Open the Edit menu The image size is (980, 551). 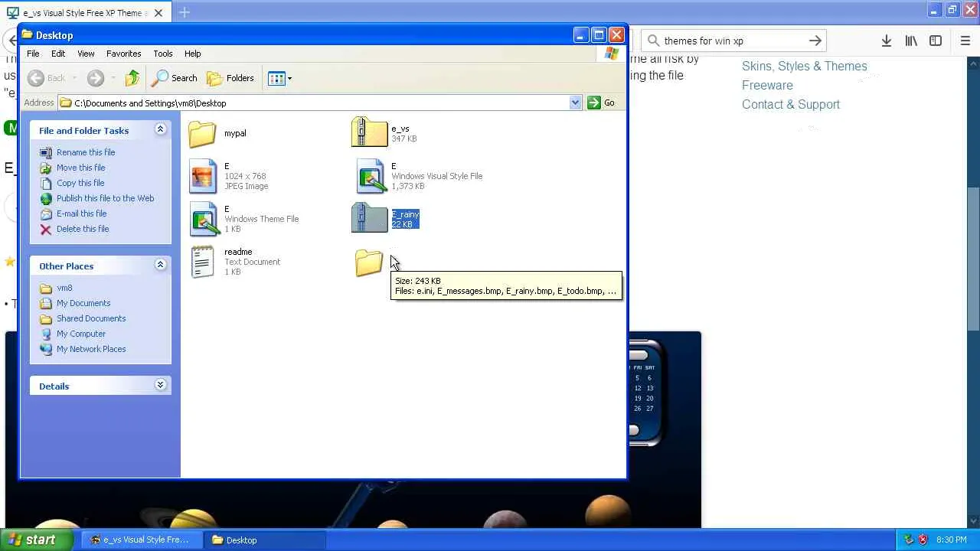click(x=58, y=54)
